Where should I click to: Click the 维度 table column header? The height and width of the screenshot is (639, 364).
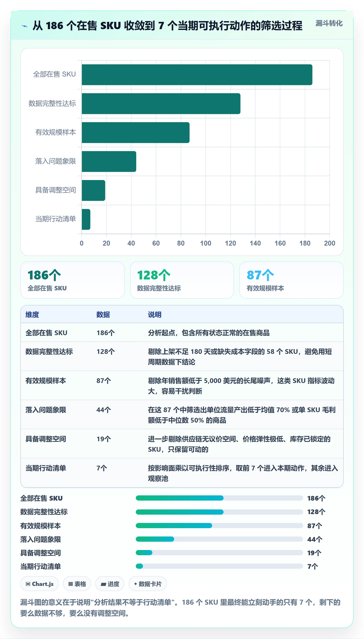(32, 315)
